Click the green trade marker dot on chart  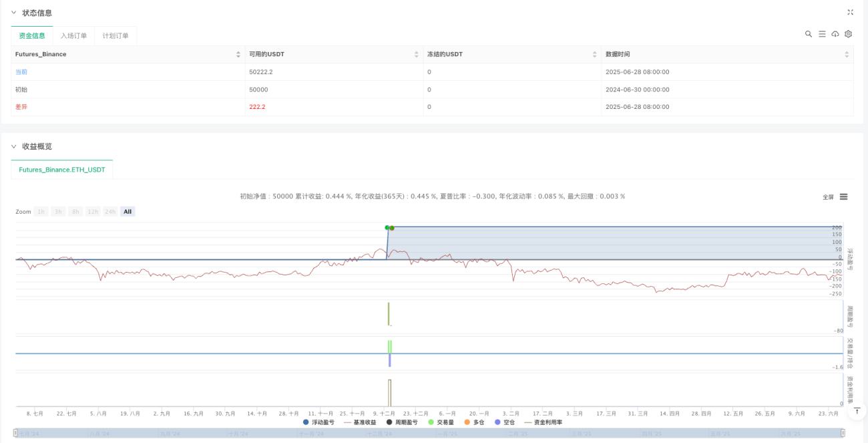coord(387,228)
